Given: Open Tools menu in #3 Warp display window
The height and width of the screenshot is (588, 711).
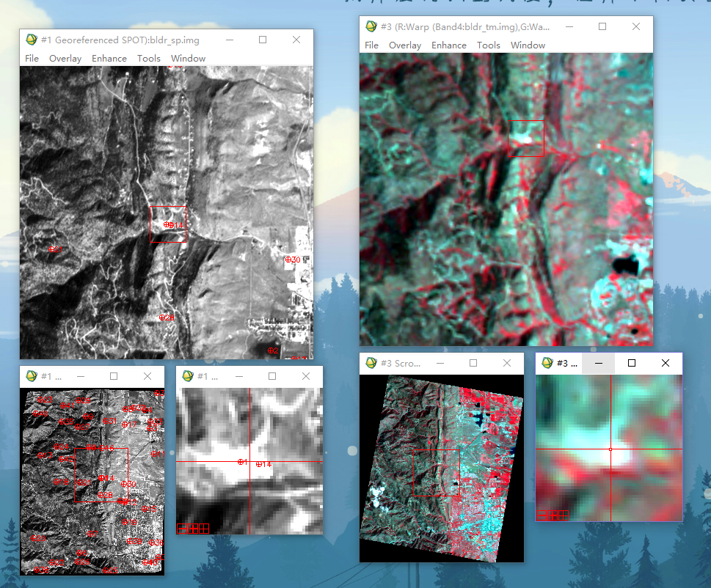Looking at the screenshot, I should click(x=489, y=45).
